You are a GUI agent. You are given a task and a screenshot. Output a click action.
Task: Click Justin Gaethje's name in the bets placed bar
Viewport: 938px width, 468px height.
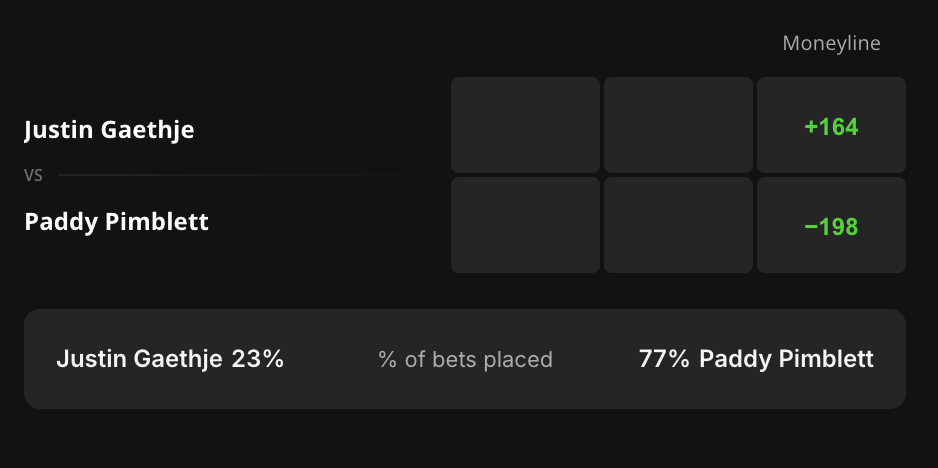coord(139,359)
